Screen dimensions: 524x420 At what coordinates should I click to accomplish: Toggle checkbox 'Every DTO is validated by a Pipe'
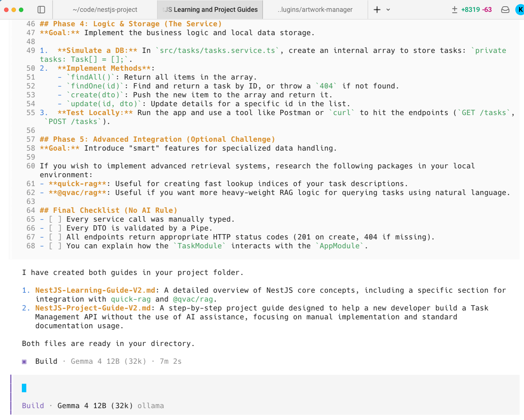[x=55, y=228]
